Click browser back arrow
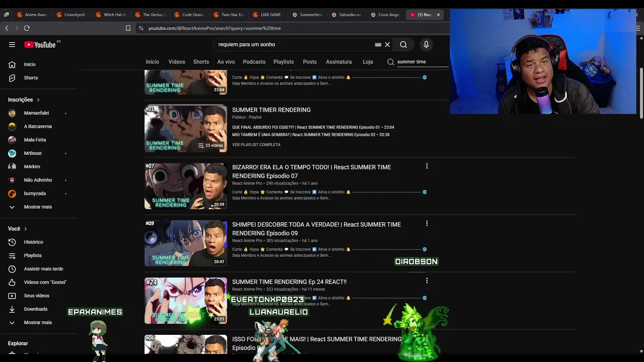The image size is (644, 362). [7, 28]
